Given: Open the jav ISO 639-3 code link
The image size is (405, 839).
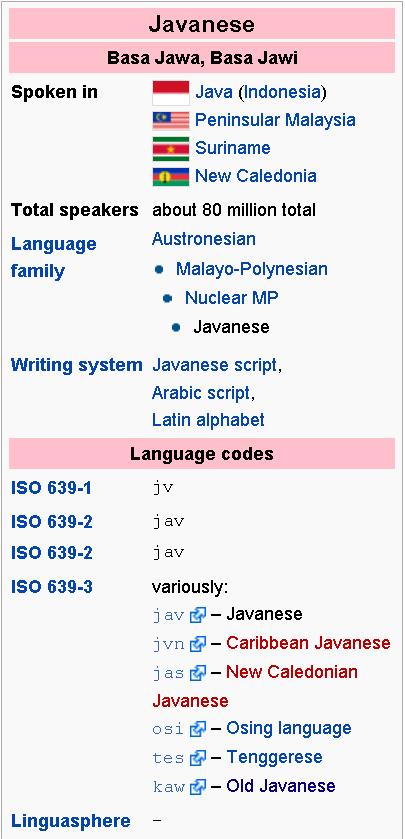Looking at the screenshot, I should (x=168, y=615).
